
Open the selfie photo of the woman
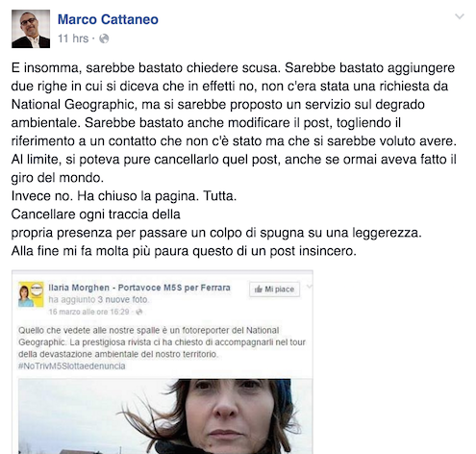pyautogui.click(x=165, y=416)
